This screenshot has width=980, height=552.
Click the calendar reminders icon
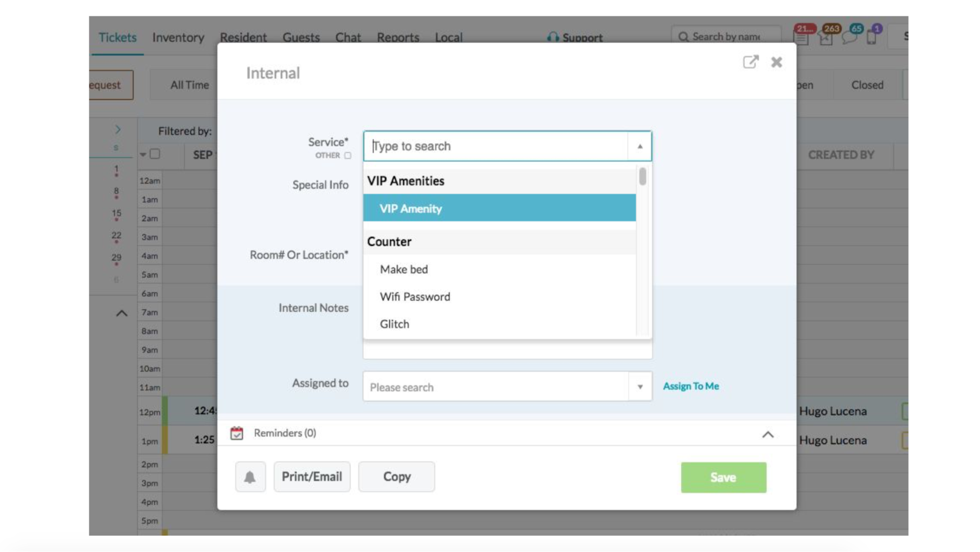(x=236, y=433)
